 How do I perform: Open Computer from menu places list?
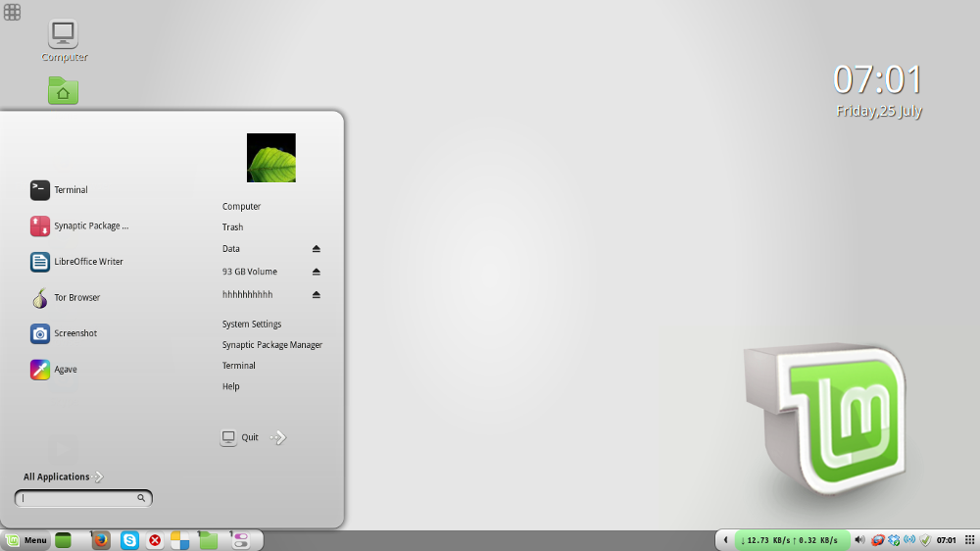[241, 207]
